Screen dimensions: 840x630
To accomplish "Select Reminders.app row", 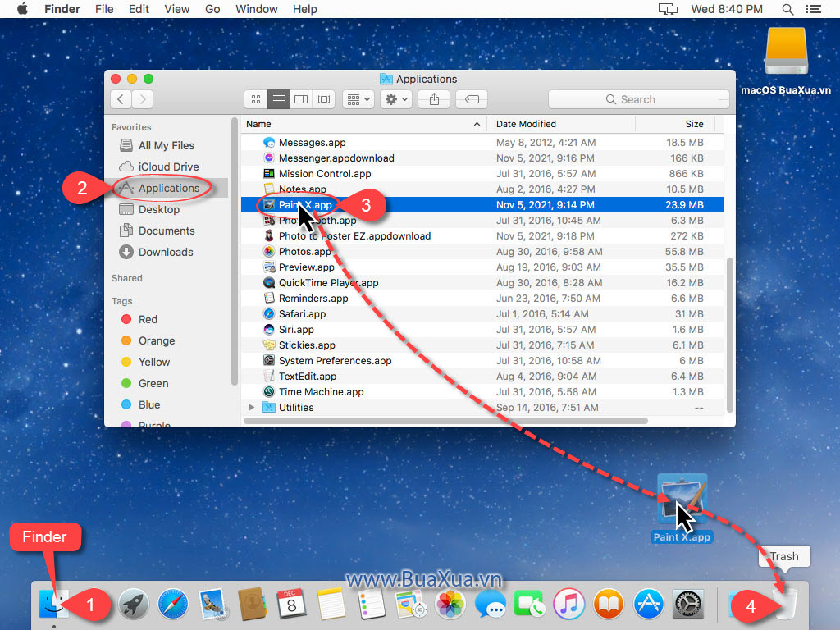I will [482, 299].
